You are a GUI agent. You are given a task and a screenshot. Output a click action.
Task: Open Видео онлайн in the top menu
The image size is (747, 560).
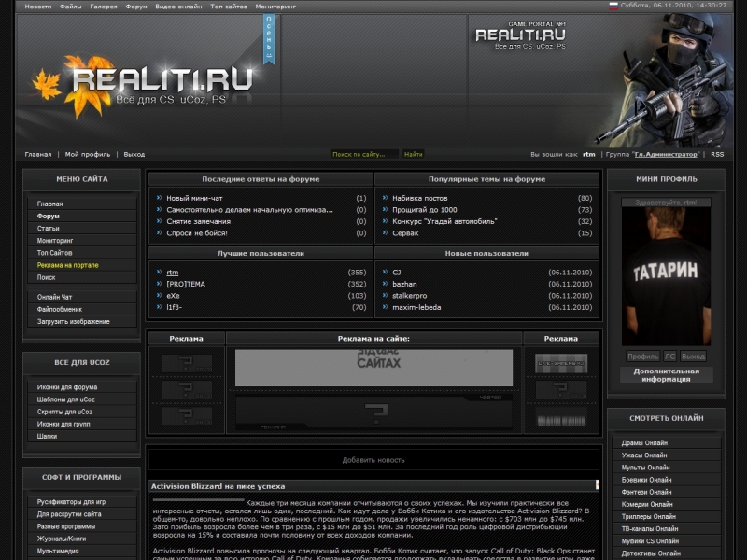[178, 7]
